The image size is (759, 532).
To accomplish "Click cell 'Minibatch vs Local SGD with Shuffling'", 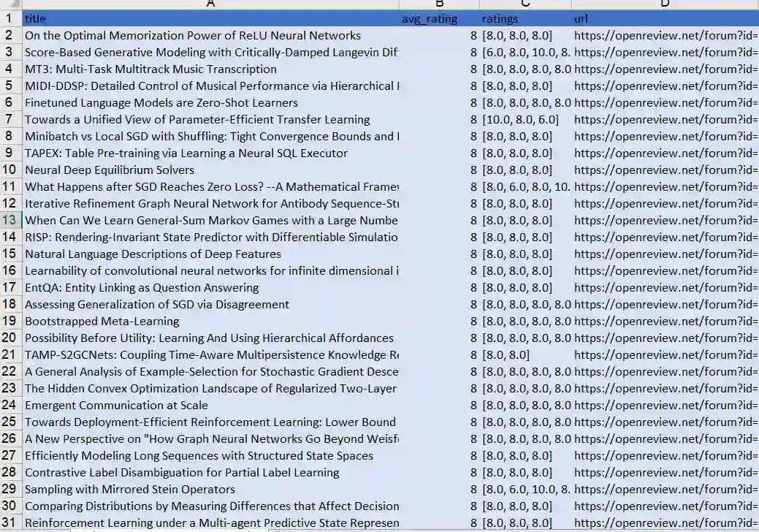I will point(210,137).
